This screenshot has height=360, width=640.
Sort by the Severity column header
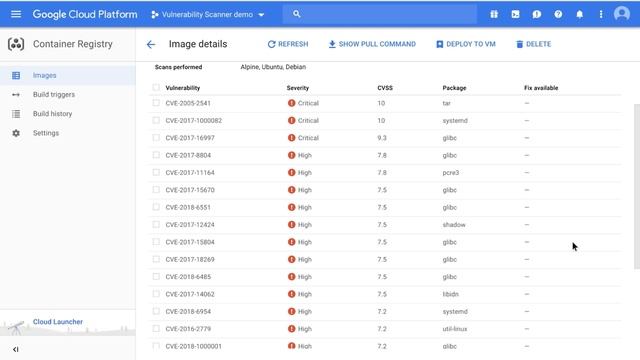point(298,88)
